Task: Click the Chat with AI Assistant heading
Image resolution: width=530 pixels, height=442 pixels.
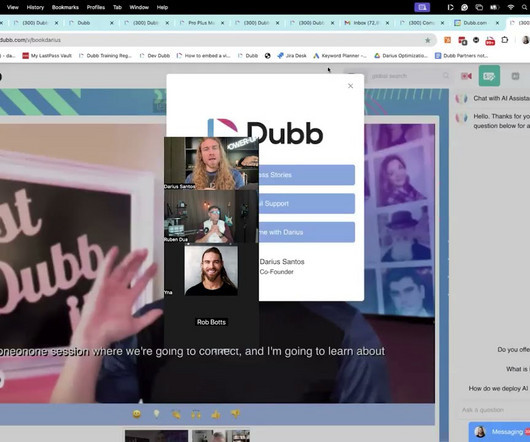Action: coord(501,98)
